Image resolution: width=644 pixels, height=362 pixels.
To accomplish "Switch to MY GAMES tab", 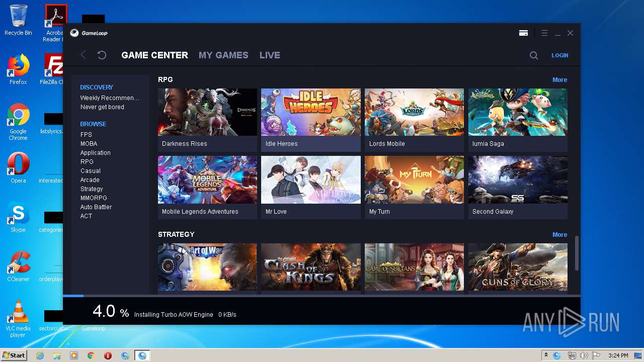I will coord(223,55).
